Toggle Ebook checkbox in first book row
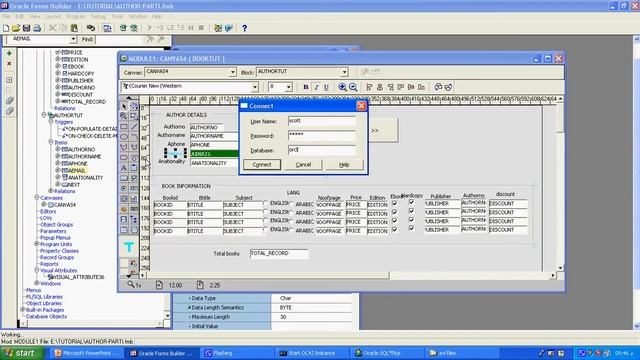This screenshot has width=640, height=360. coord(394,203)
